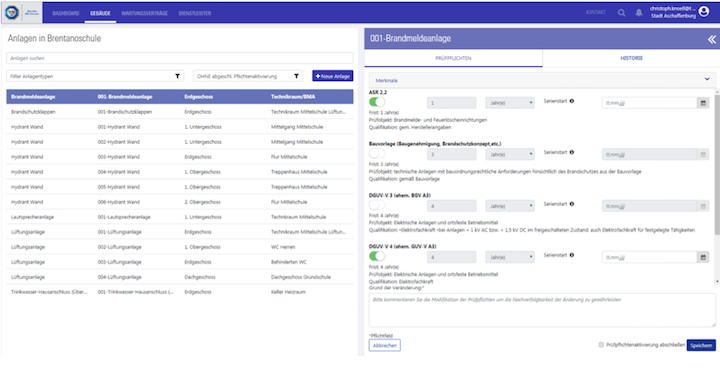Collapse detail panel with double chevron
Viewport: 720px width, 370px height.
[x=711, y=40]
